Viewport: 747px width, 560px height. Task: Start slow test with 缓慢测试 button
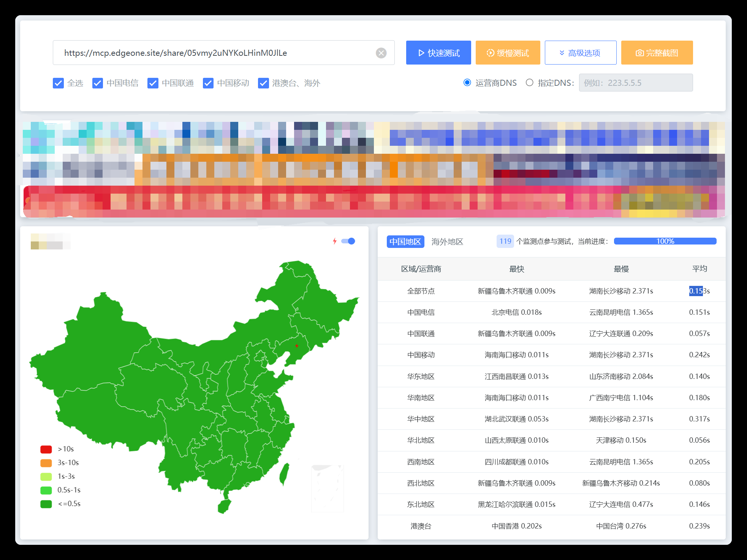[508, 53]
